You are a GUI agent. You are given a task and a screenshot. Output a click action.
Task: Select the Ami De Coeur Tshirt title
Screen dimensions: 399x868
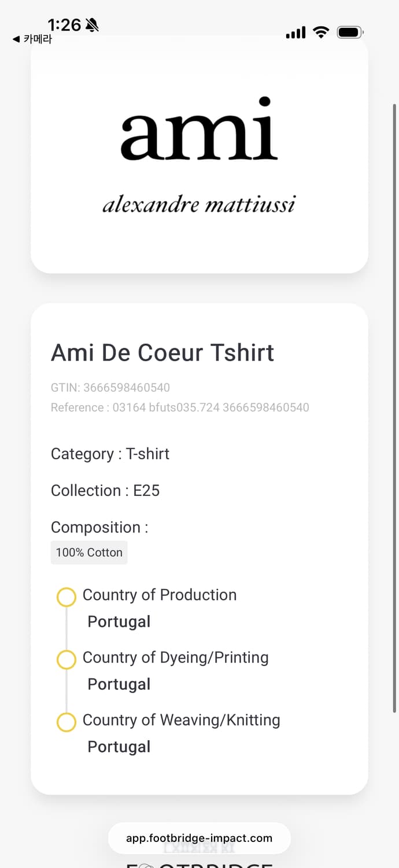(162, 352)
